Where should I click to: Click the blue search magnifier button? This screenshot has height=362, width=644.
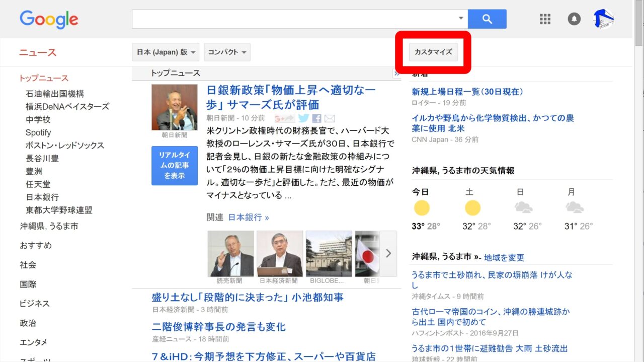pos(487,19)
